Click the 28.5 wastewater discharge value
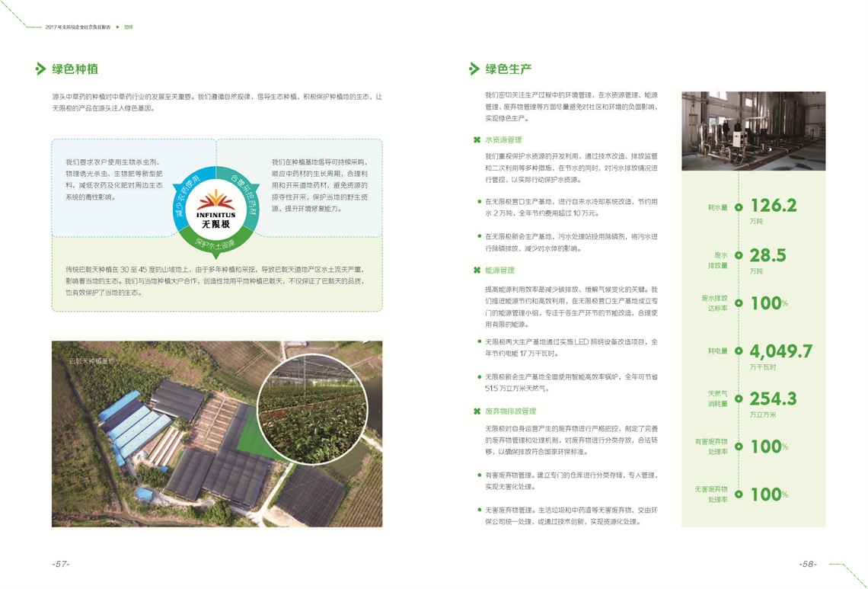This screenshot has width=868, height=589. point(767,255)
